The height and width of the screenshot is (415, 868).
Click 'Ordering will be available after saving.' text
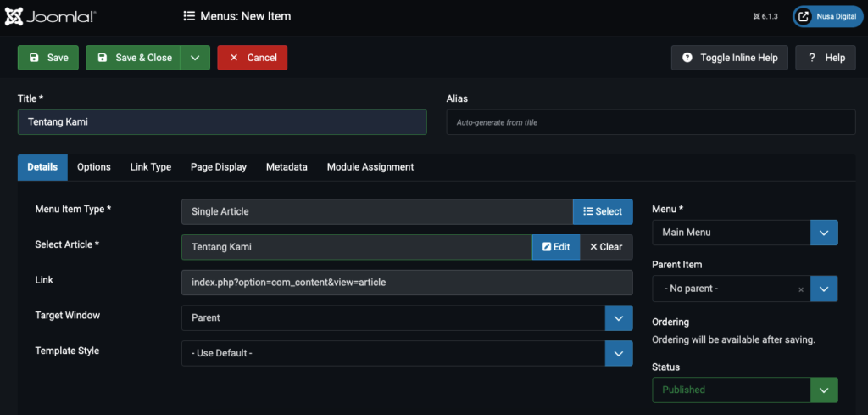733,340
